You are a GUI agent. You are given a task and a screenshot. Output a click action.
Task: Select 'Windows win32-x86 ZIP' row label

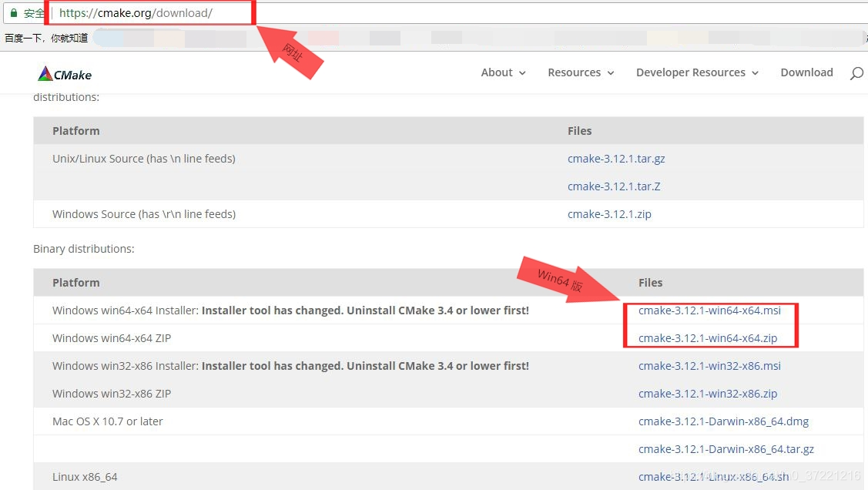coord(112,394)
